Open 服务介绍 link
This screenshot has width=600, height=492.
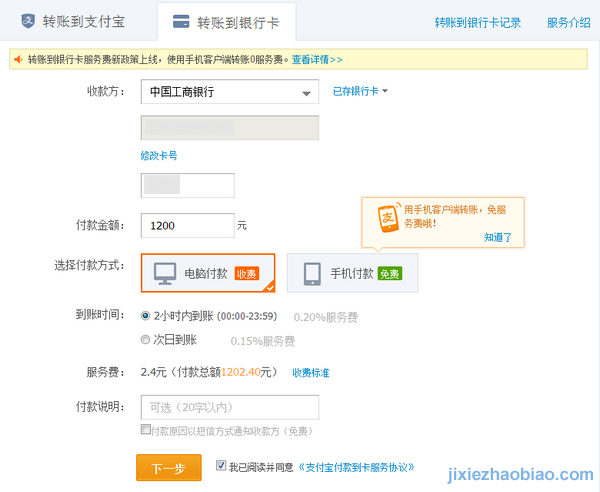[569, 23]
